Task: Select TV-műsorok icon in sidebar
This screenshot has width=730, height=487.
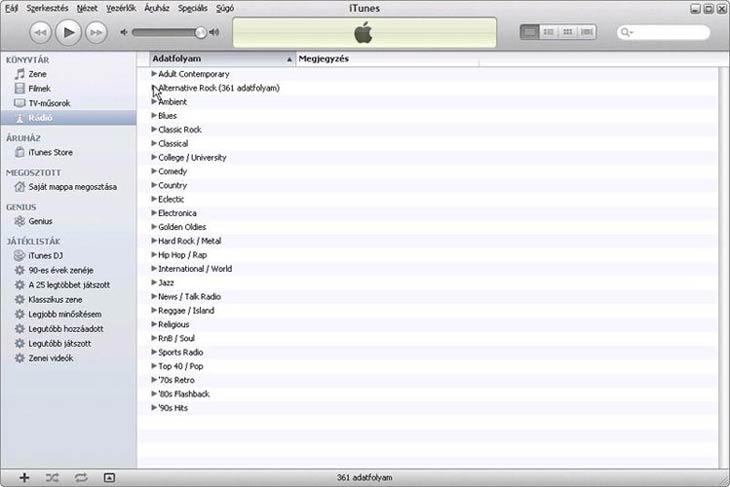Action: tap(20, 103)
